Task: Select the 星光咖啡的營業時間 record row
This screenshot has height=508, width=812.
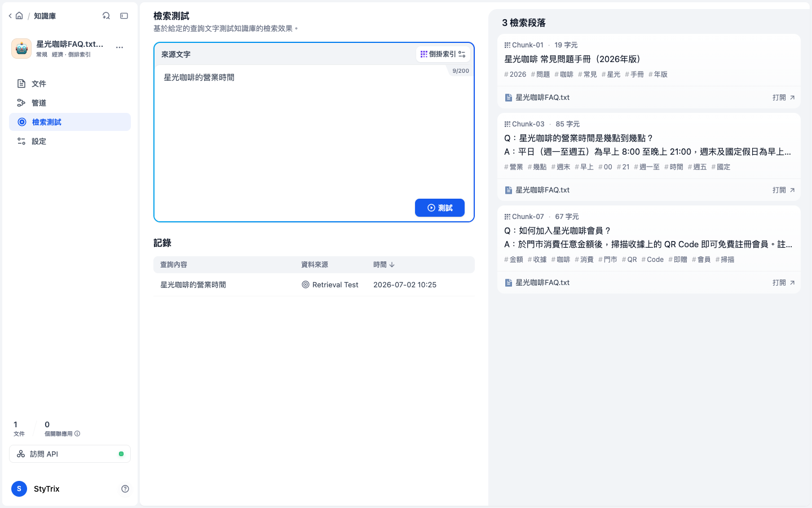Action: (x=314, y=285)
